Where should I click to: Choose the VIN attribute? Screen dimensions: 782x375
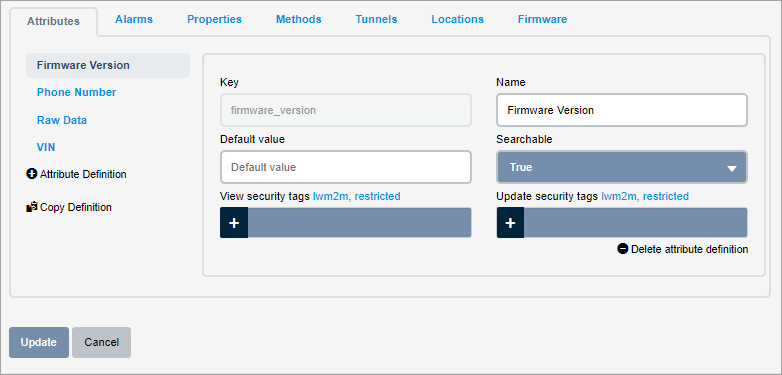(46, 147)
